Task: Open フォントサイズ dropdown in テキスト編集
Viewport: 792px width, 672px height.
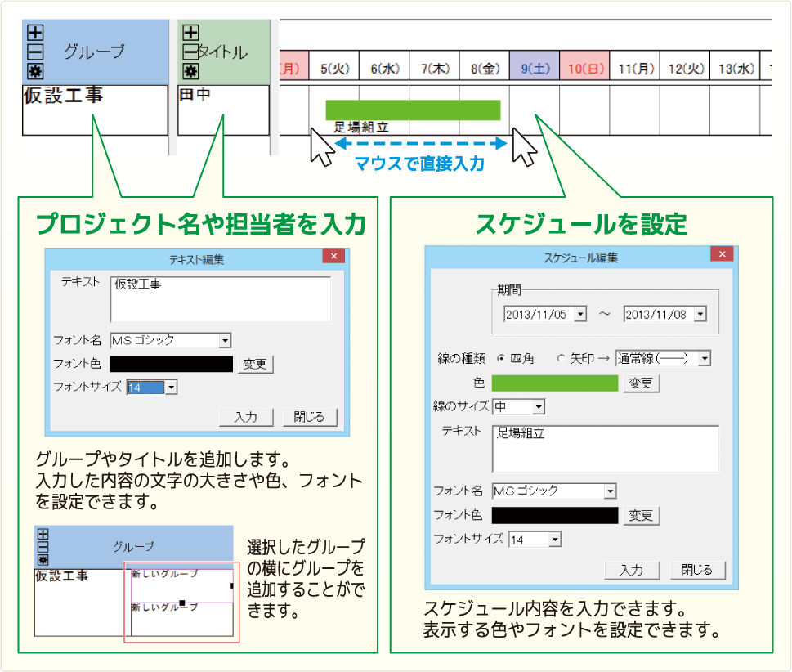Action: click(x=171, y=388)
